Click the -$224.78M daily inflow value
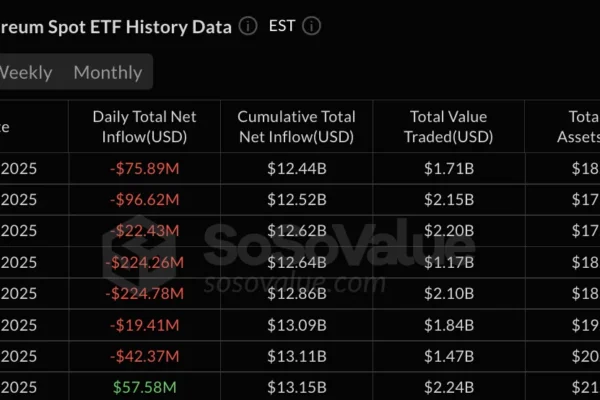Image resolution: width=600 pixels, height=400 pixels. (145, 294)
